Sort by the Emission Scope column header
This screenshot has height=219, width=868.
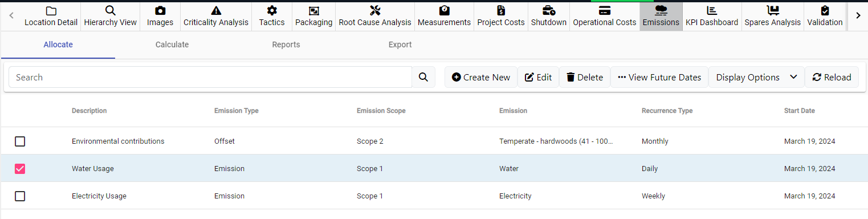381,111
